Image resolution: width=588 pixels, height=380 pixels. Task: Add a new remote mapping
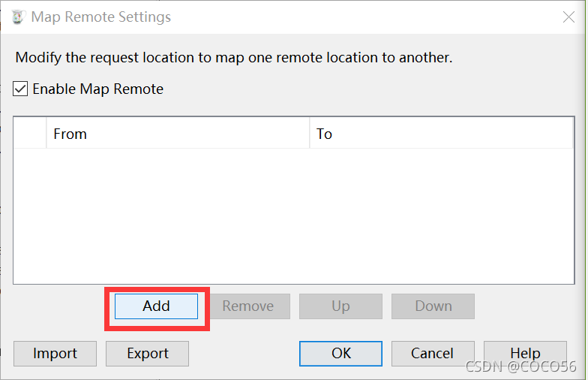tap(156, 306)
